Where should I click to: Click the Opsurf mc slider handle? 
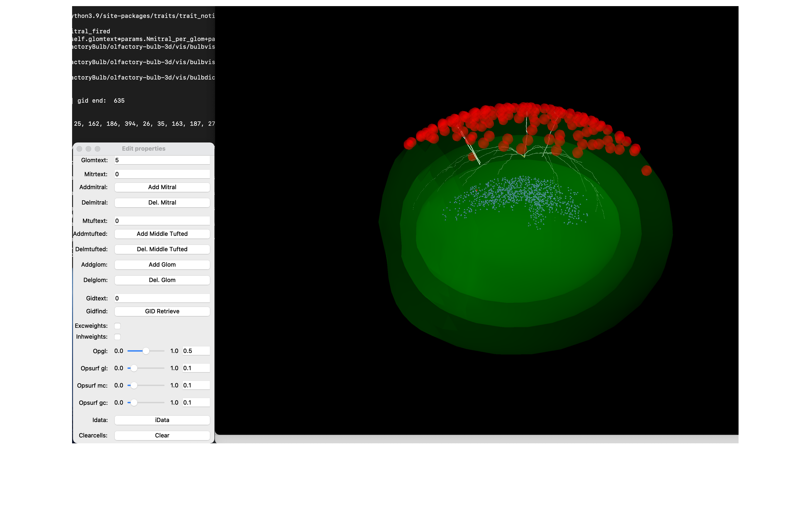[134, 385]
